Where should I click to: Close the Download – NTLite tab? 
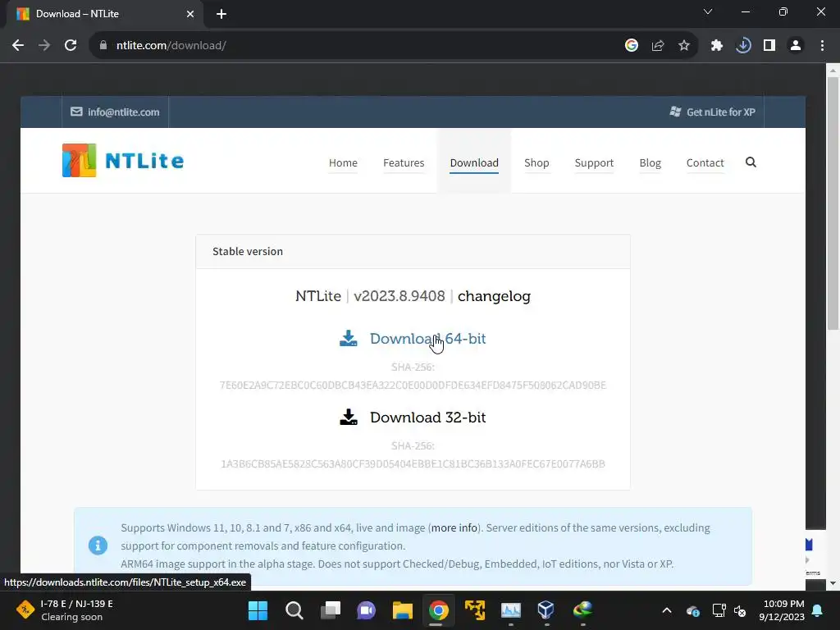(x=190, y=14)
